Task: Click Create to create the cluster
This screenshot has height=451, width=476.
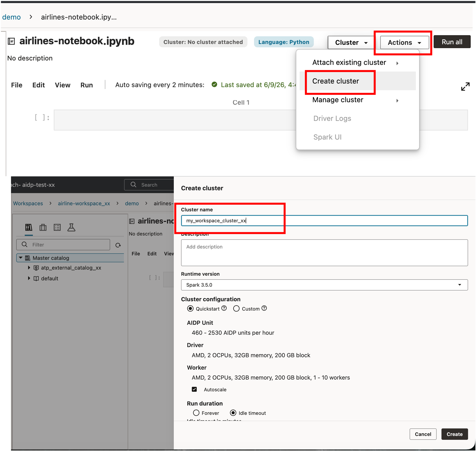Action: [x=454, y=434]
